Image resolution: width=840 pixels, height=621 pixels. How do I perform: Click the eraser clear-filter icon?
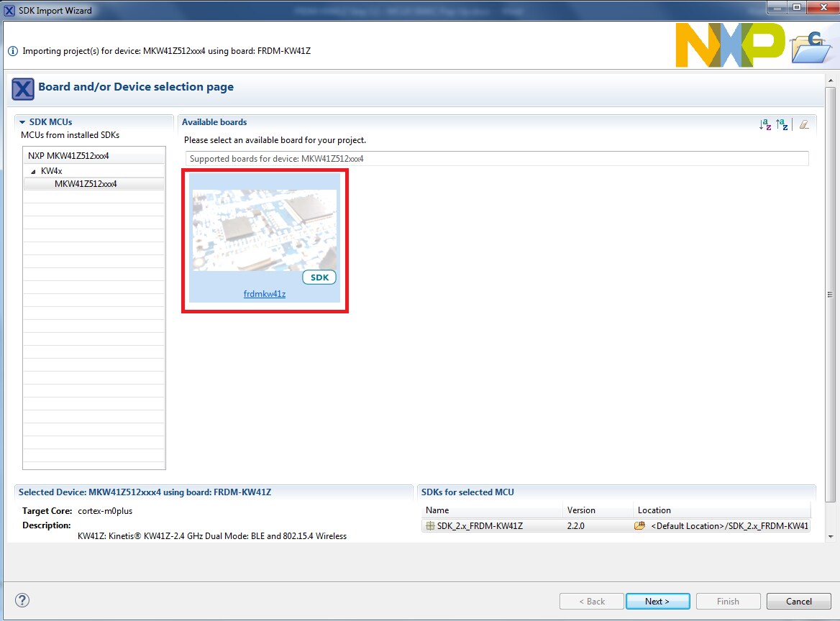pos(804,124)
